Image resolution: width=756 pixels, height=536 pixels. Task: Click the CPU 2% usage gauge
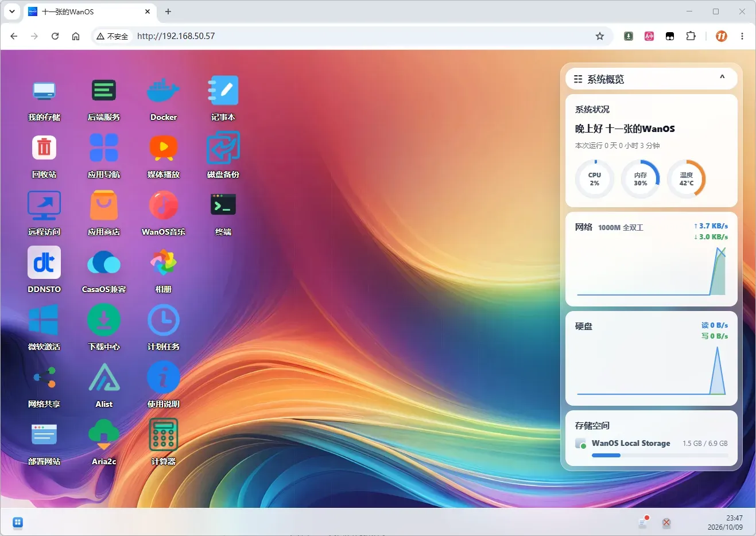pyautogui.click(x=595, y=179)
